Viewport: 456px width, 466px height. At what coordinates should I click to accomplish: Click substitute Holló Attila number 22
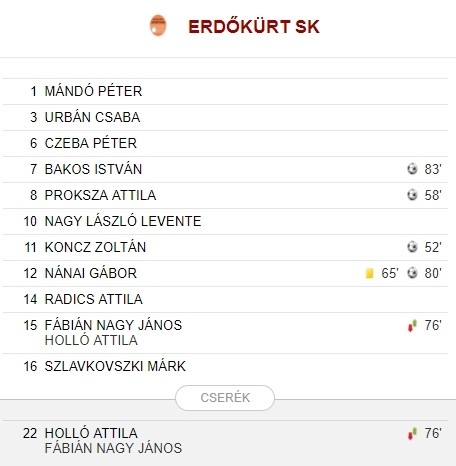point(91,433)
